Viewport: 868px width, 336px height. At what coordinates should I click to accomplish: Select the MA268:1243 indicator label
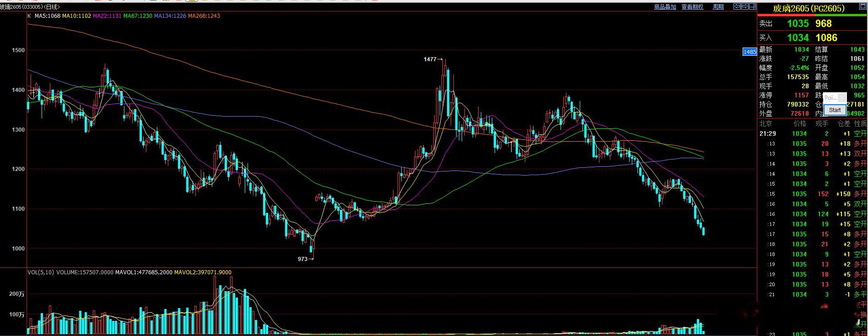(204, 16)
